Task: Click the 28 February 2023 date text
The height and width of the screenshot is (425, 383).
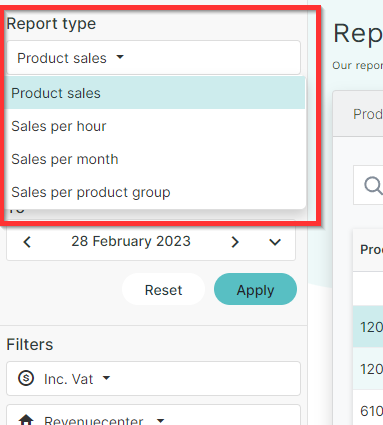Action: click(x=131, y=241)
